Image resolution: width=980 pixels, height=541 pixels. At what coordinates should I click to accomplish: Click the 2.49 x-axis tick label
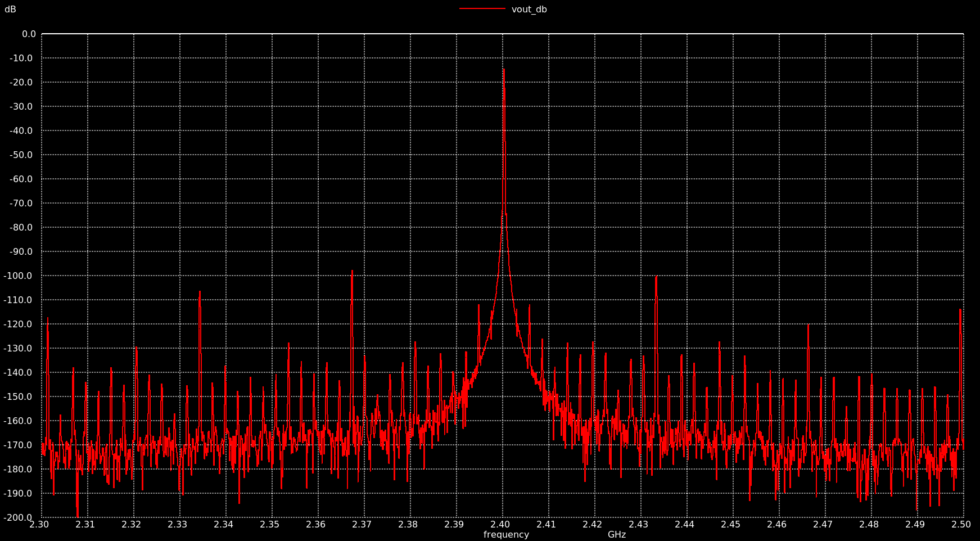coord(915,525)
